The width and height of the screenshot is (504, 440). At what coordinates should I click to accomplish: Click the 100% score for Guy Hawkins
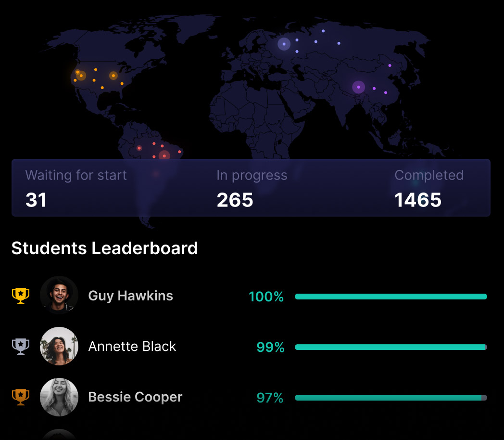(x=266, y=297)
